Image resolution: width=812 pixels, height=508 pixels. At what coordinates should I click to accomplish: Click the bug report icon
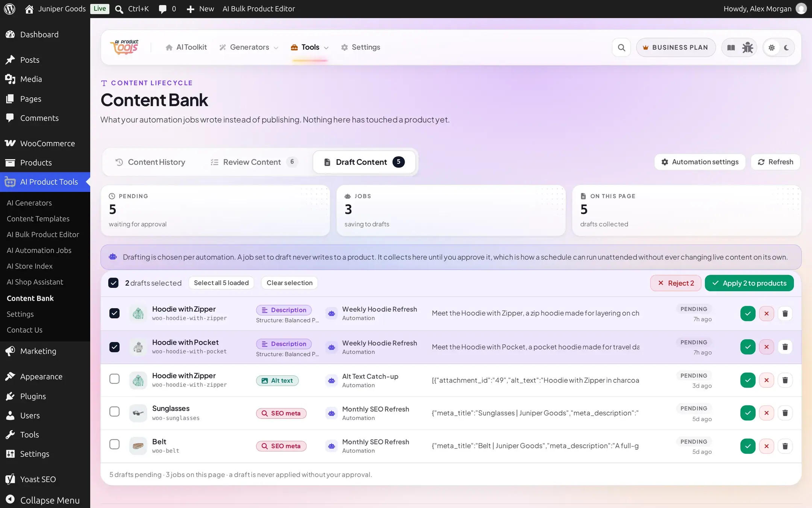[747, 47]
